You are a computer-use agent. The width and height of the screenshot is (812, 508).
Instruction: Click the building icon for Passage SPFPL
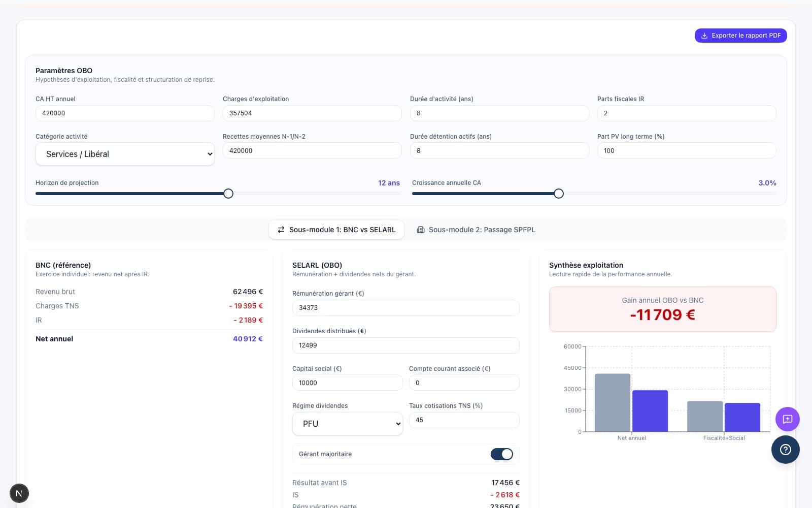[420, 230]
